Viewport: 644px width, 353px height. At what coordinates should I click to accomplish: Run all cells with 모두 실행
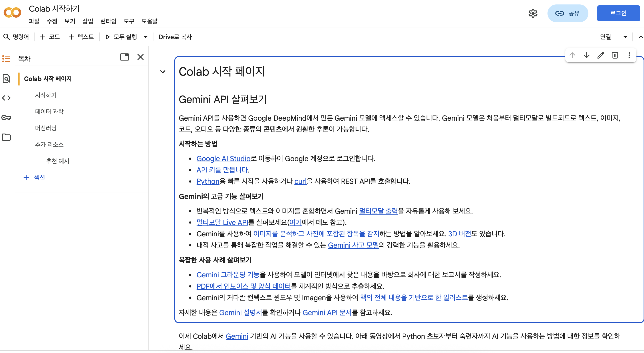(121, 37)
